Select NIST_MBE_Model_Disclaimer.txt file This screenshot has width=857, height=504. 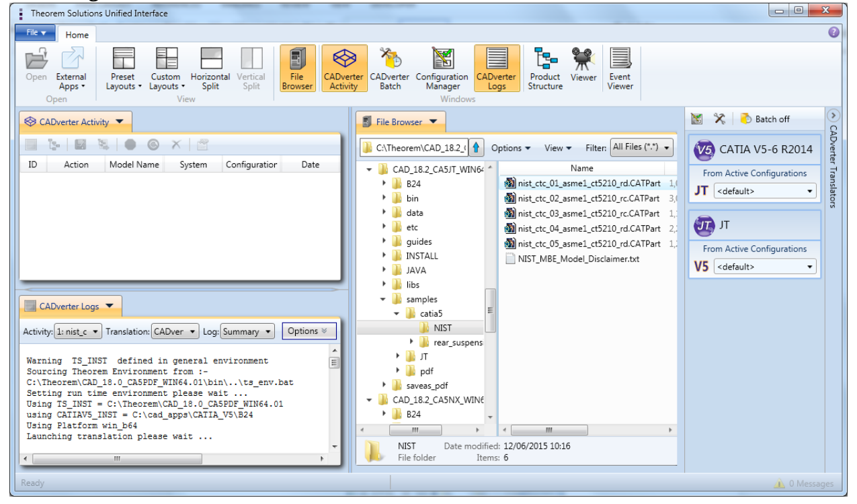[x=572, y=259]
